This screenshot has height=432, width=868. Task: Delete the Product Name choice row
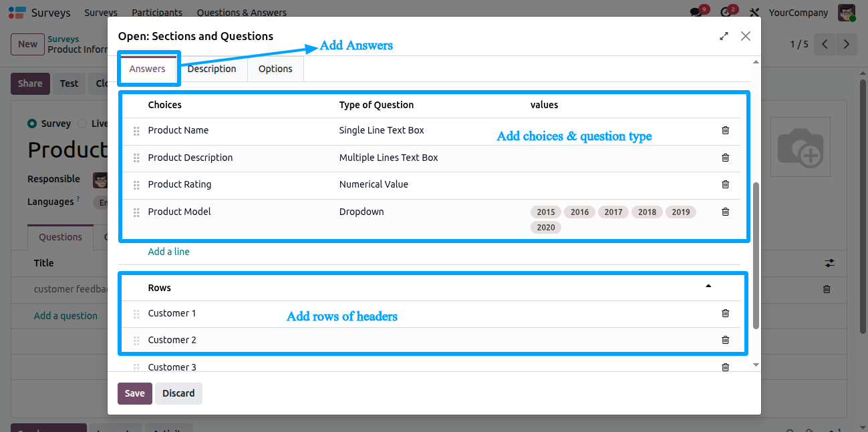[725, 130]
